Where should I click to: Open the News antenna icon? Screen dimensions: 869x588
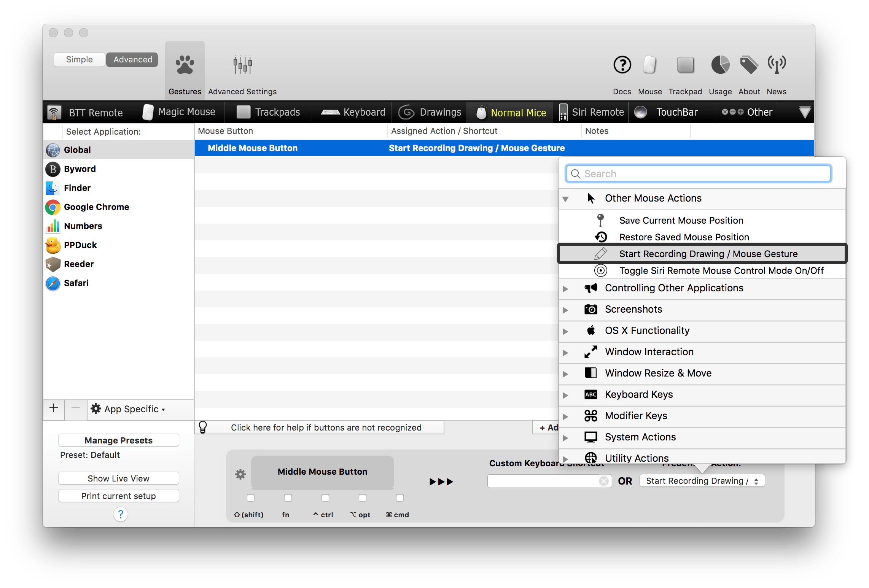[776, 65]
